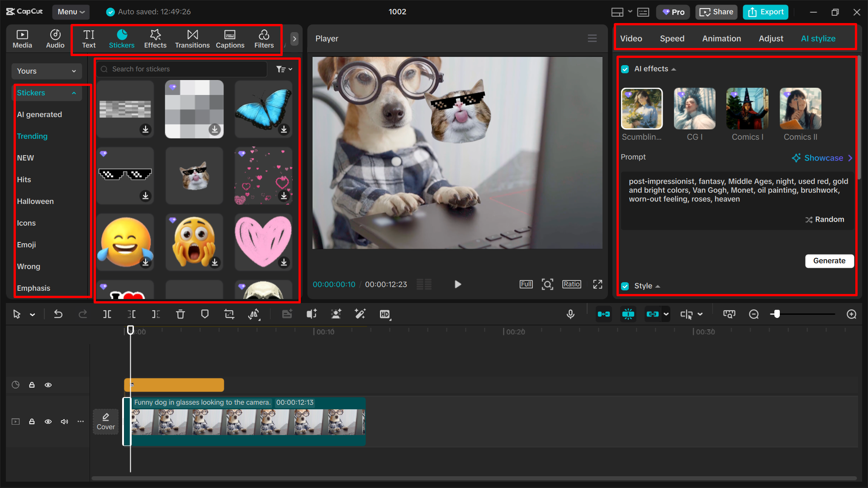The width and height of the screenshot is (868, 488).
Task: Open the Menu at the top left
Action: tap(71, 12)
